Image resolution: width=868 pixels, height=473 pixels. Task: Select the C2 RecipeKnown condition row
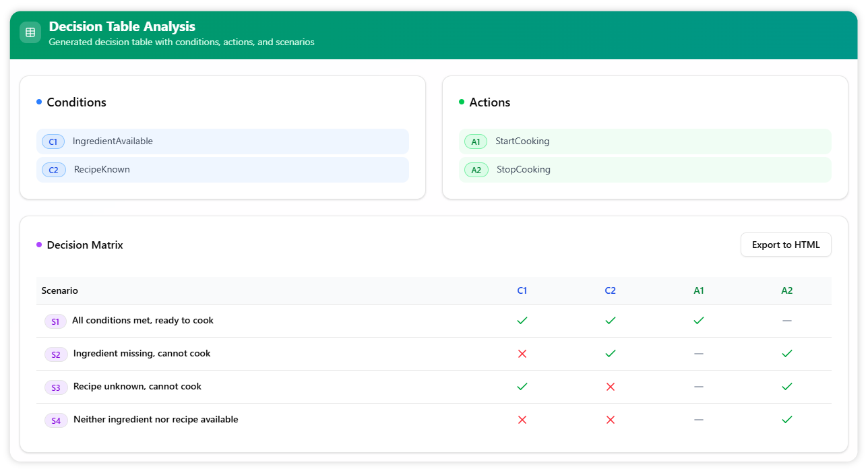[222, 170]
